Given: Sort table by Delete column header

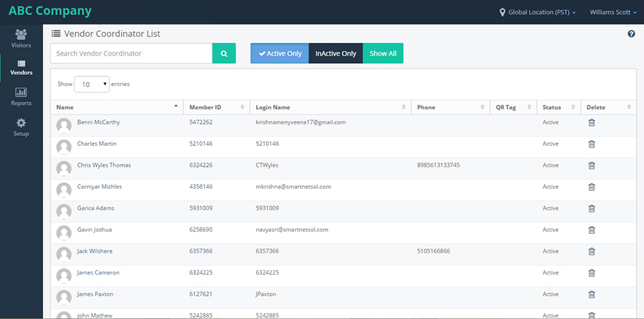Looking at the screenshot, I should 609,107.
